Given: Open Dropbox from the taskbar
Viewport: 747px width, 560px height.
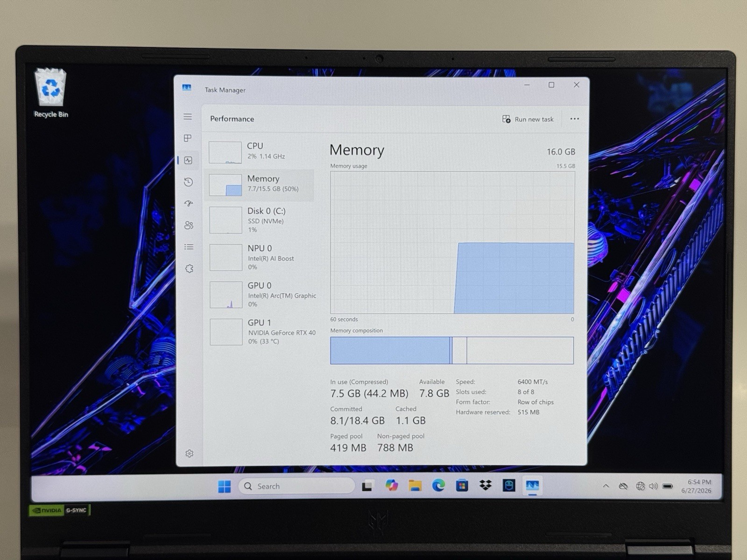Looking at the screenshot, I should click(x=486, y=486).
